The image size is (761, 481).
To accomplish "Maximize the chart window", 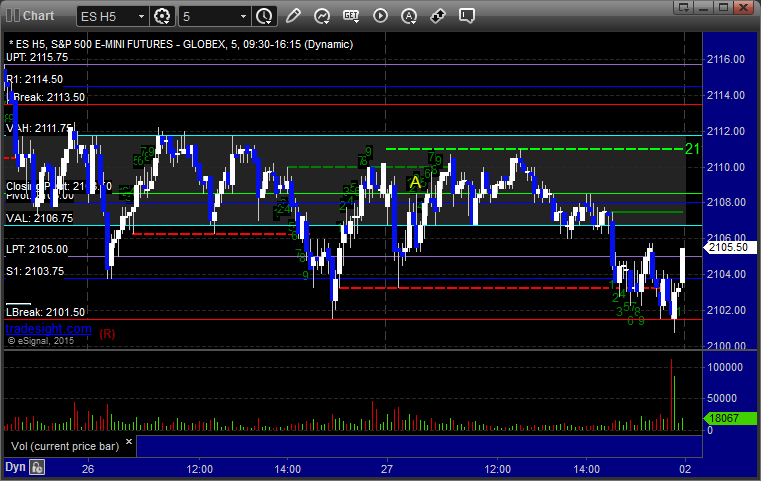I will [x=724, y=7].
